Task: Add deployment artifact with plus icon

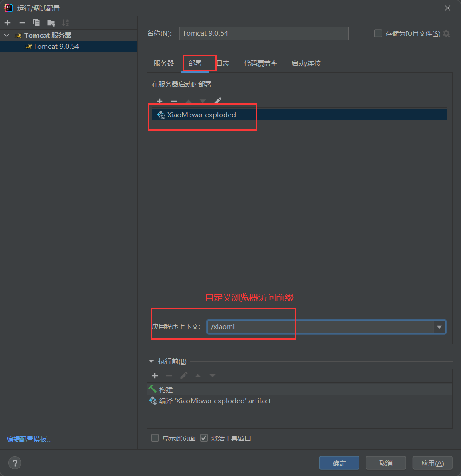Action: [x=160, y=101]
